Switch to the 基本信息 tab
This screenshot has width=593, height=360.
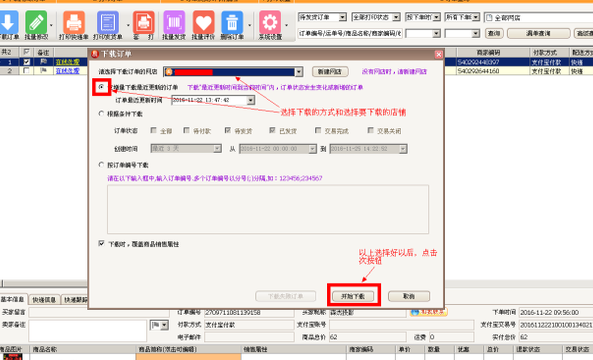(13, 299)
